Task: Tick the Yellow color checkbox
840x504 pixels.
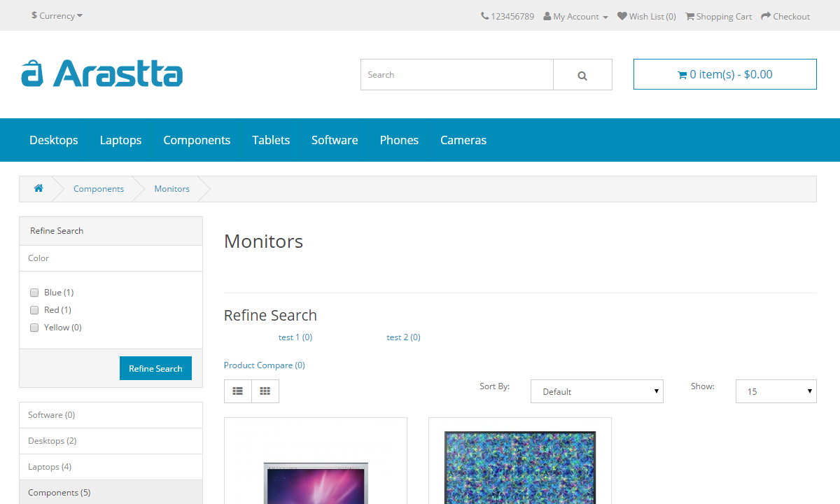Action: [x=34, y=328]
